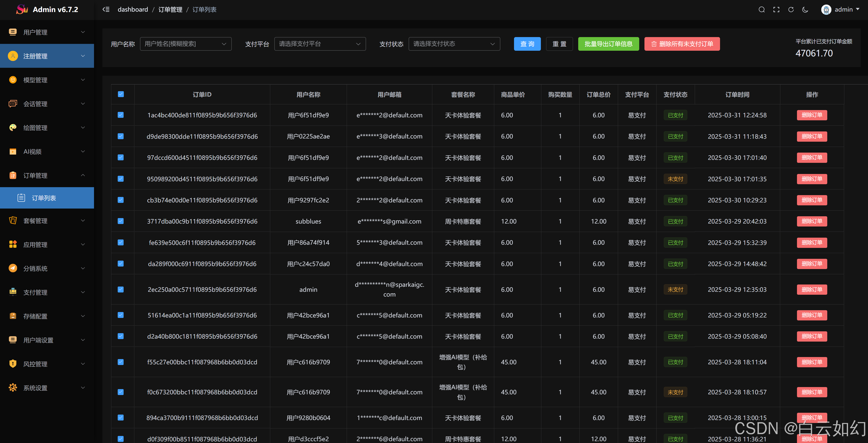Switch theme with the moon icon
The height and width of the screenshot is (443, 868).
pyautogui.click(x=805, y=9)
